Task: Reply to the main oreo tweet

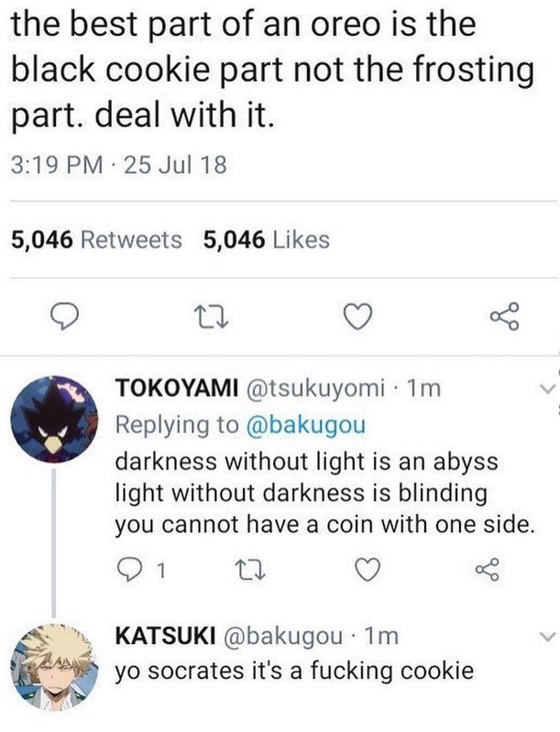Action: (x=64, y=317)
